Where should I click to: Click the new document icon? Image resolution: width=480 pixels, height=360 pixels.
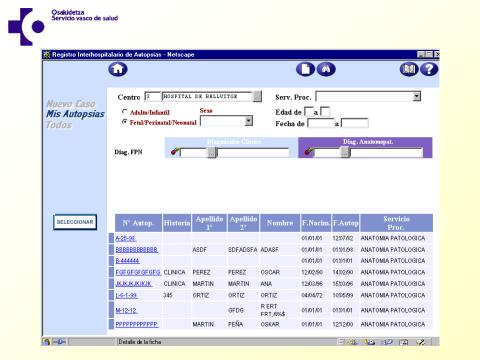(x=305, y=69)
